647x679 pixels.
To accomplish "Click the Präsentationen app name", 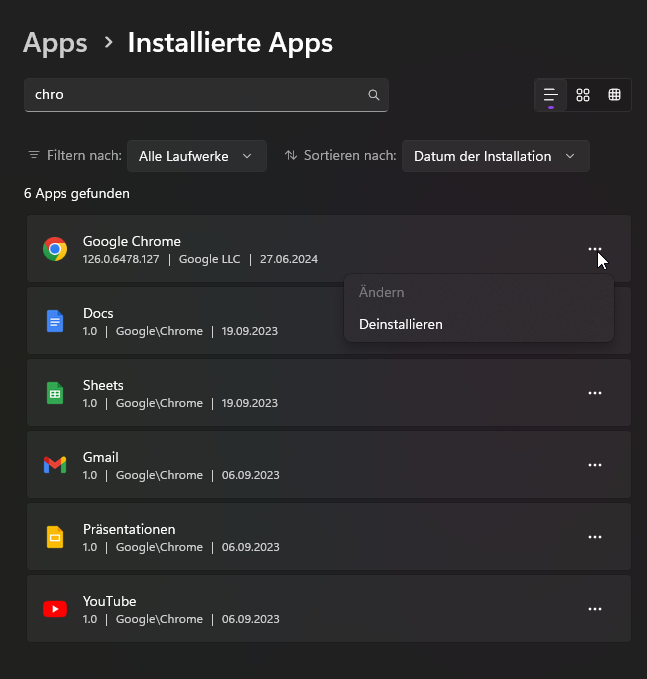I will point(129,529).
